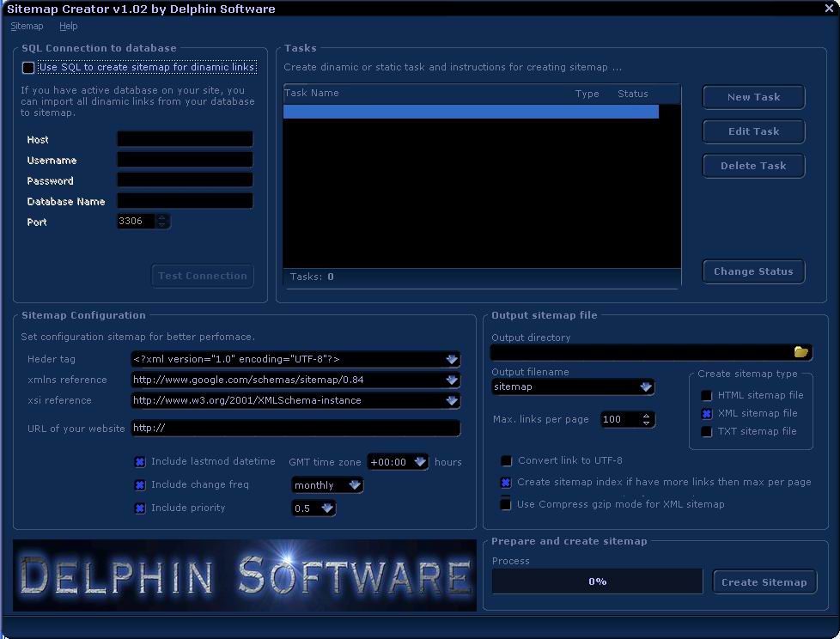Image resolution: width=840 pixels, height=639 pixels.
Task: Click the Output directory input field
Action: [642, 352]
